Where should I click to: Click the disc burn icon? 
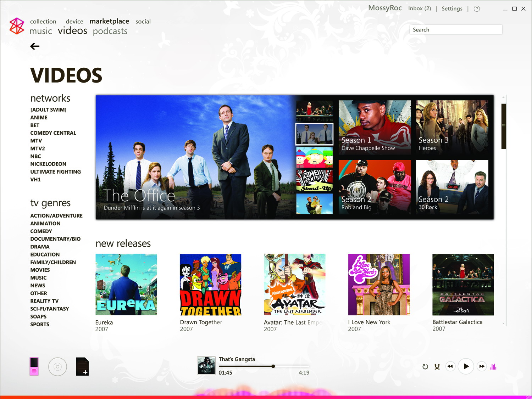click(x=57, y=367)
